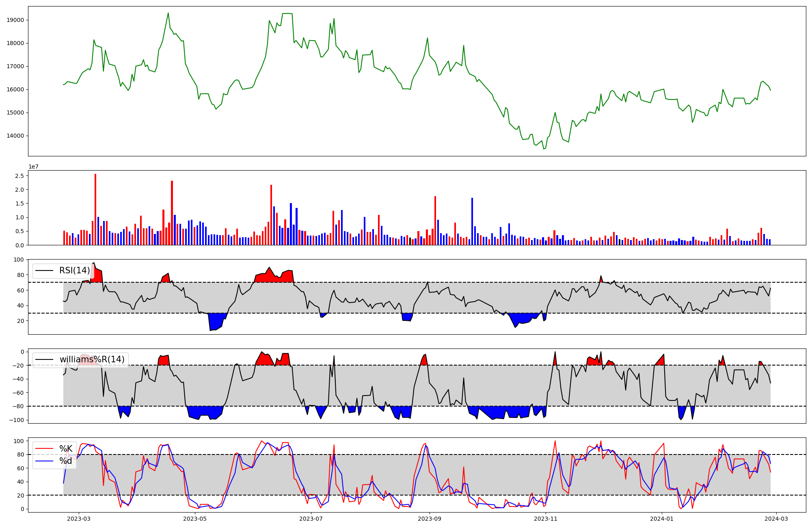This screenshot has height=528, width=812.
Task: Click the 19000 price axis tick label
Action: (15, 20)
